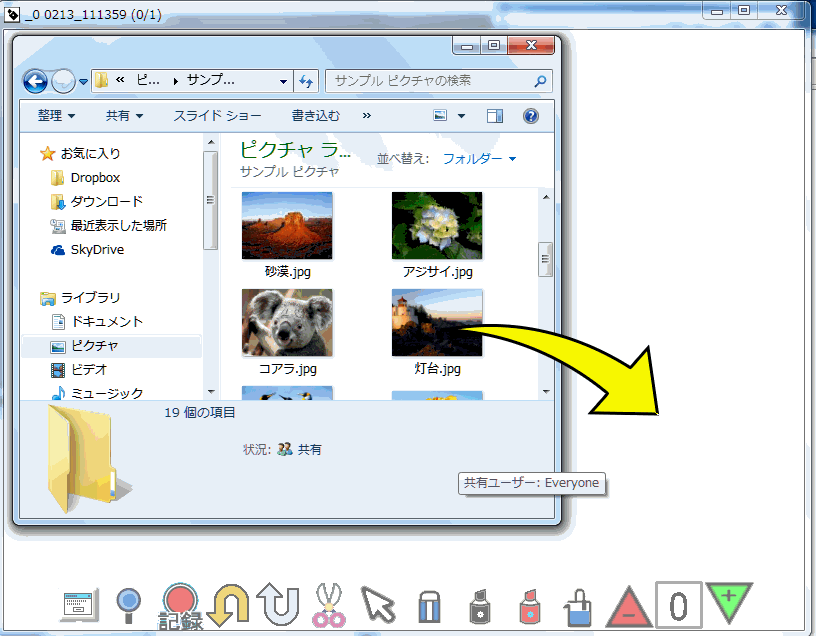This screenshot has height=636, width=816.
Task: Click navigation pane scroll down arrow
Action: 211,391
